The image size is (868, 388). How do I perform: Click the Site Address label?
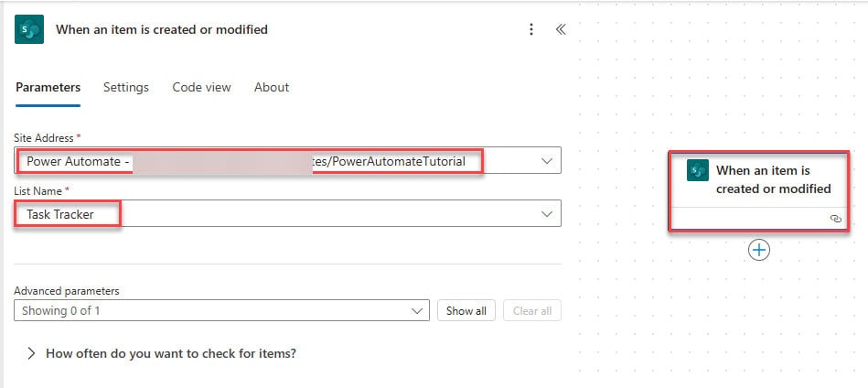pyautogui.click(x=44, y=137)
